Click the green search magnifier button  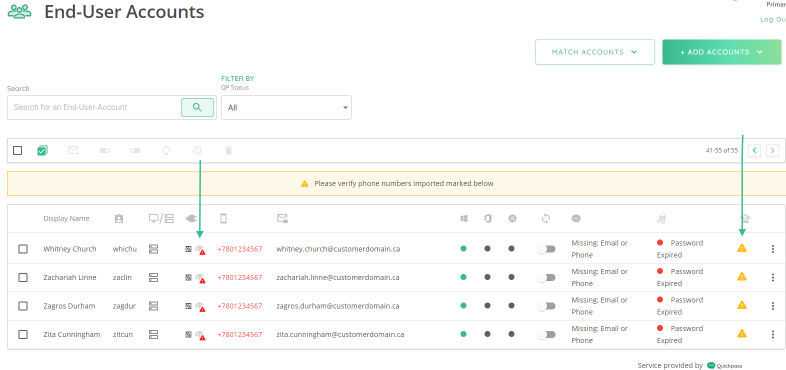(x=198, y=107)
